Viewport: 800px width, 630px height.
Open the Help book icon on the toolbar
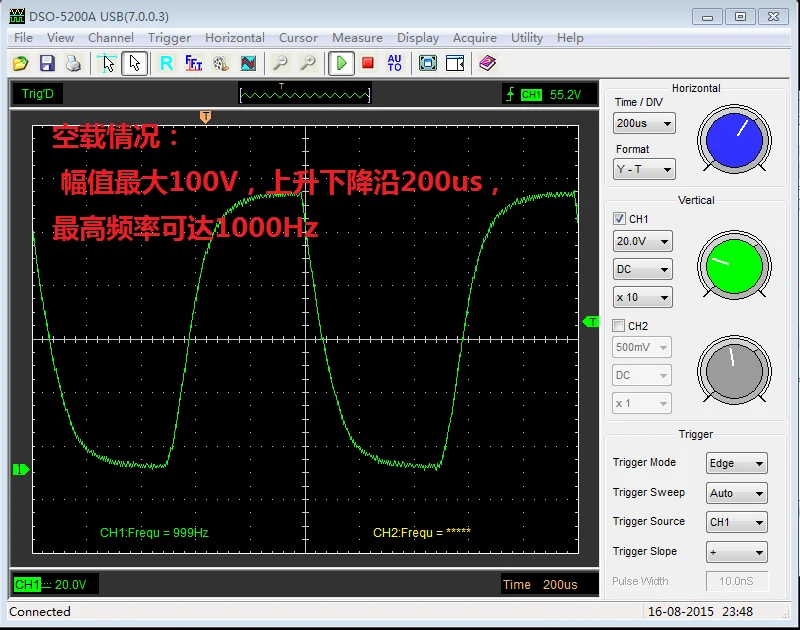(488, 62)
